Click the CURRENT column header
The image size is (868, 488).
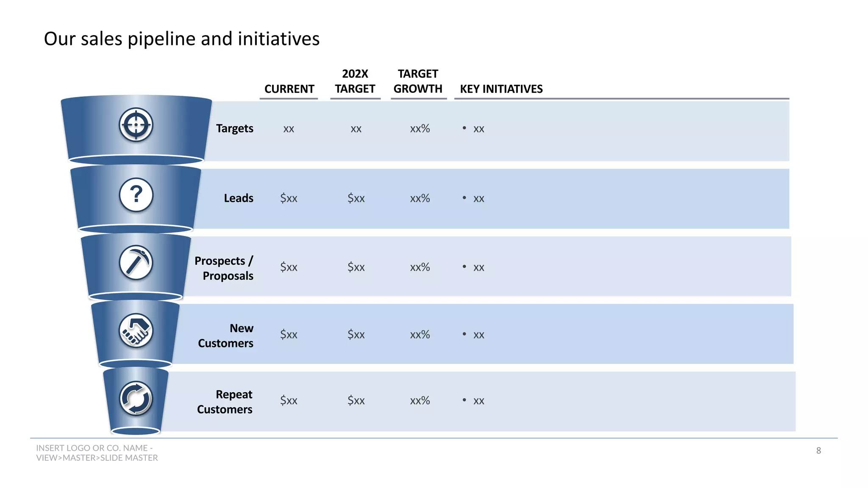289,89
